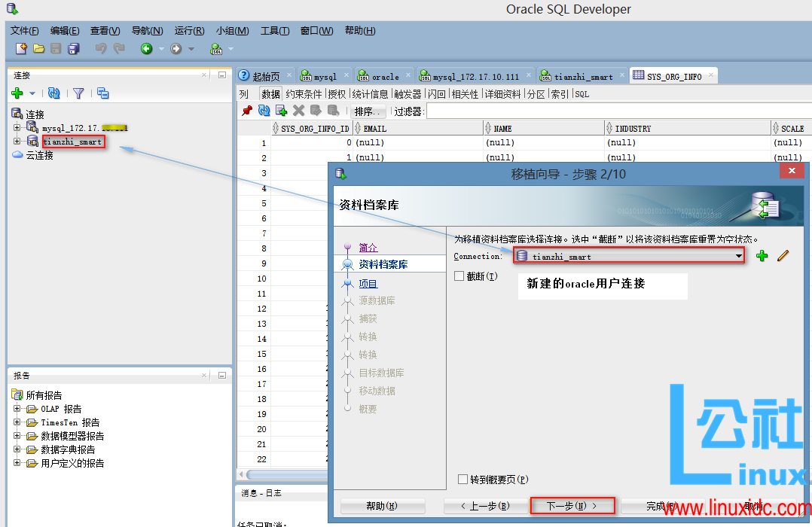
Task: Navigate back with green arrow icon
Action: point(147,49)
